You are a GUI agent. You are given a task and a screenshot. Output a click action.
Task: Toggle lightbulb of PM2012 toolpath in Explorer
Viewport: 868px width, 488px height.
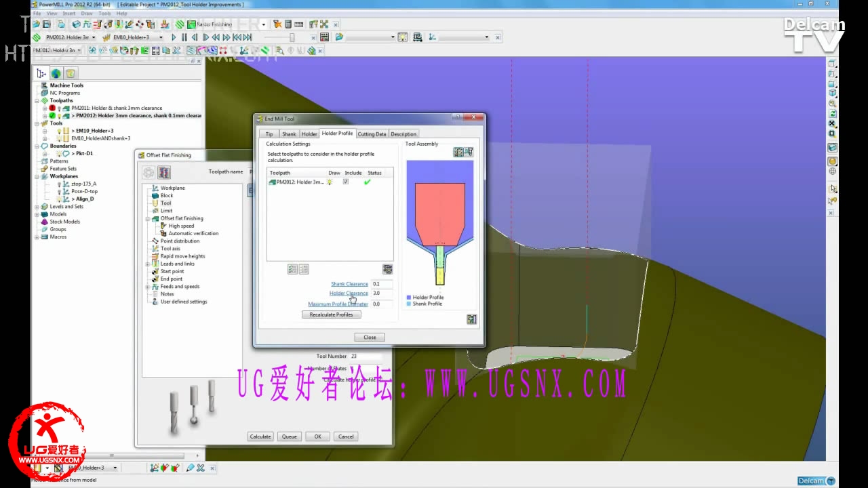pos(59,115)
